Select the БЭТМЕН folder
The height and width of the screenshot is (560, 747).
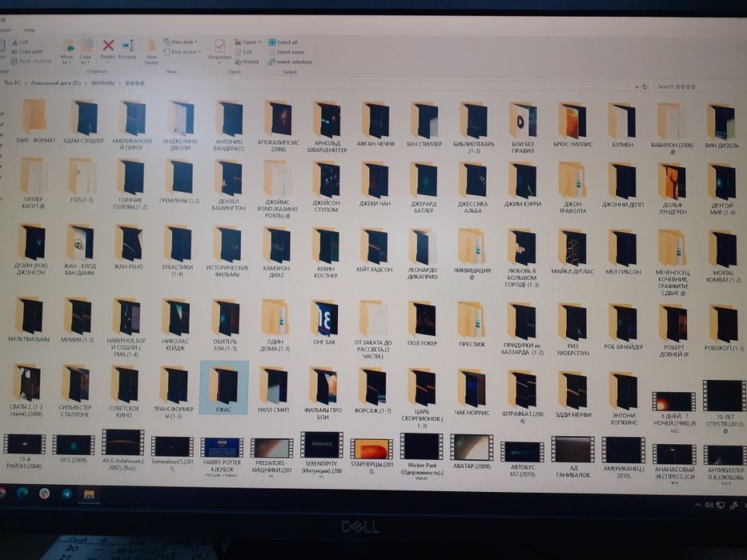click(x=622, y=125)
